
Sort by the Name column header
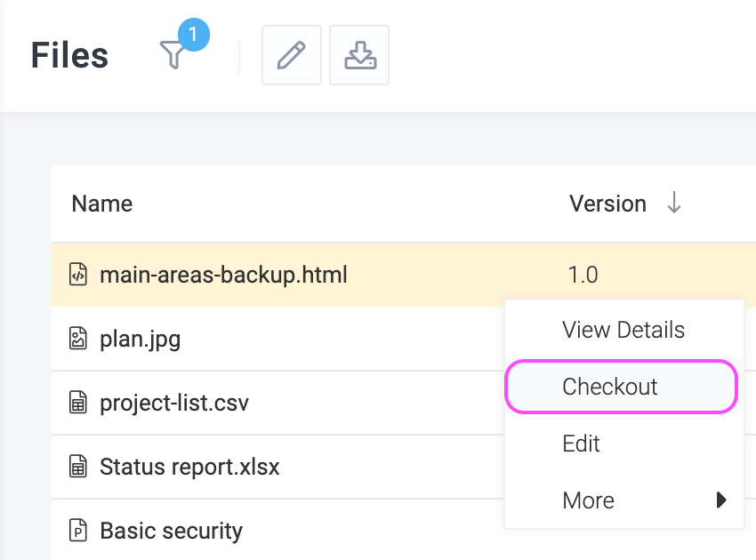click(101, 204)
